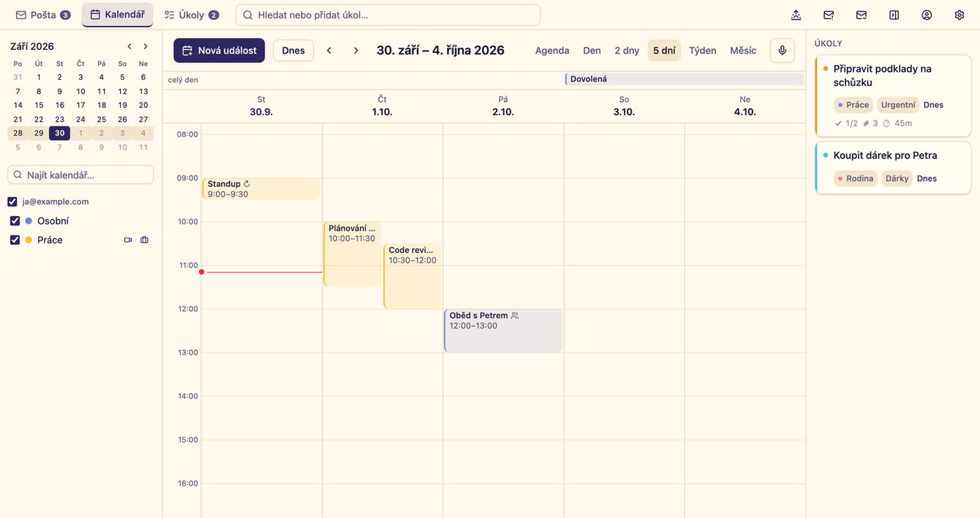This screenshot has height=518, width=980.
Task: Click Čt 1.10. day column header
Action: pos(382,106)
